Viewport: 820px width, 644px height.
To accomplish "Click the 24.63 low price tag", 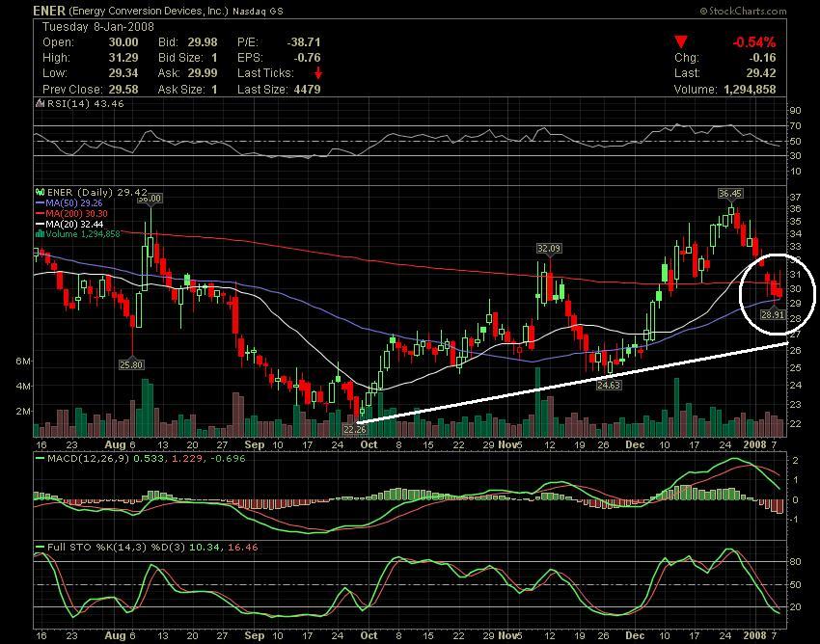I will pyautogui.click(x=609, y=386).
